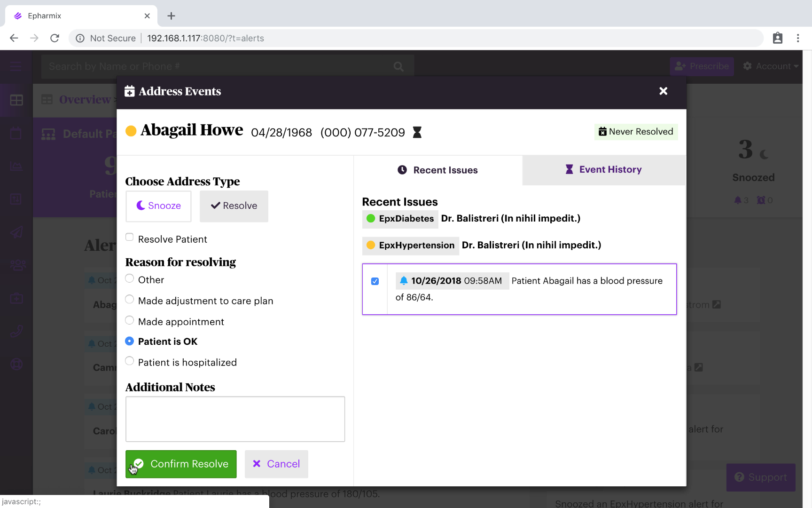Click into the Additional Notes text area
This screenshot has height=508, width=812.
[235, 419]
